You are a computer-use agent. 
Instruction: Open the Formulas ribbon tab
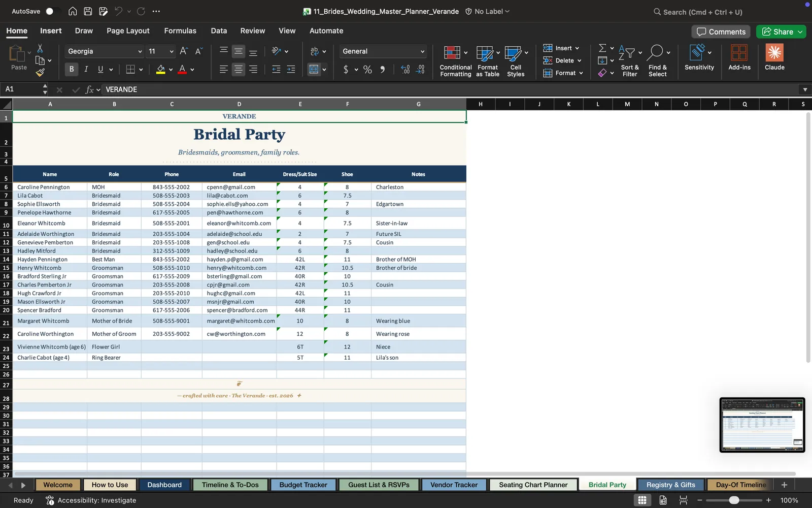pyautogui.click(x=180, y=30)
